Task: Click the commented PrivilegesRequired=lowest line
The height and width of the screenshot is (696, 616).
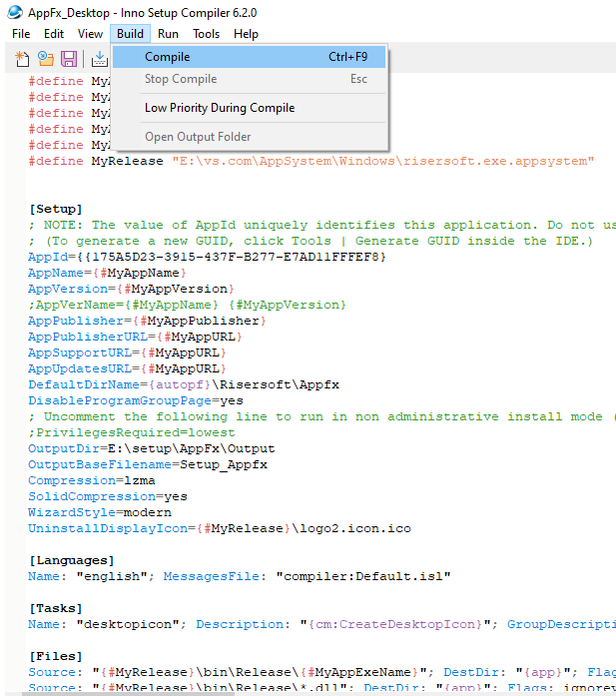Action: (x=132, y=432)
